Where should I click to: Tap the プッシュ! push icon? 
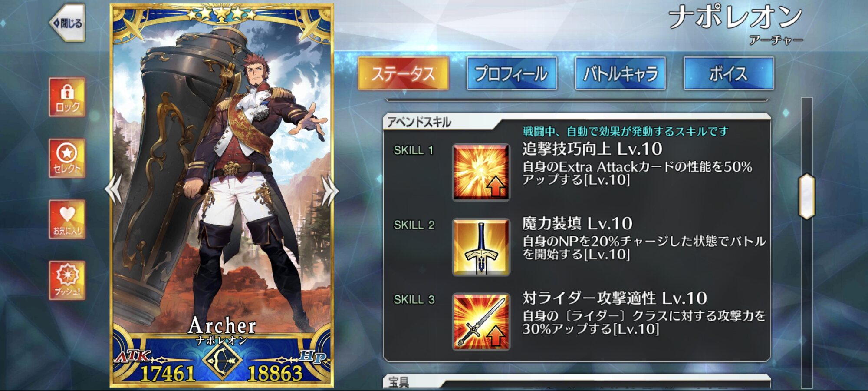coord(67,280)
